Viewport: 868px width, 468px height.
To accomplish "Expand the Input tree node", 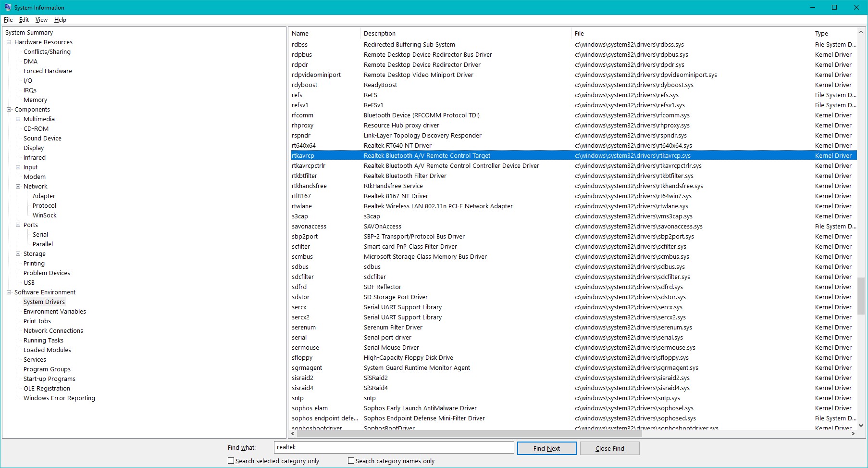I will [x=18, y=167].
